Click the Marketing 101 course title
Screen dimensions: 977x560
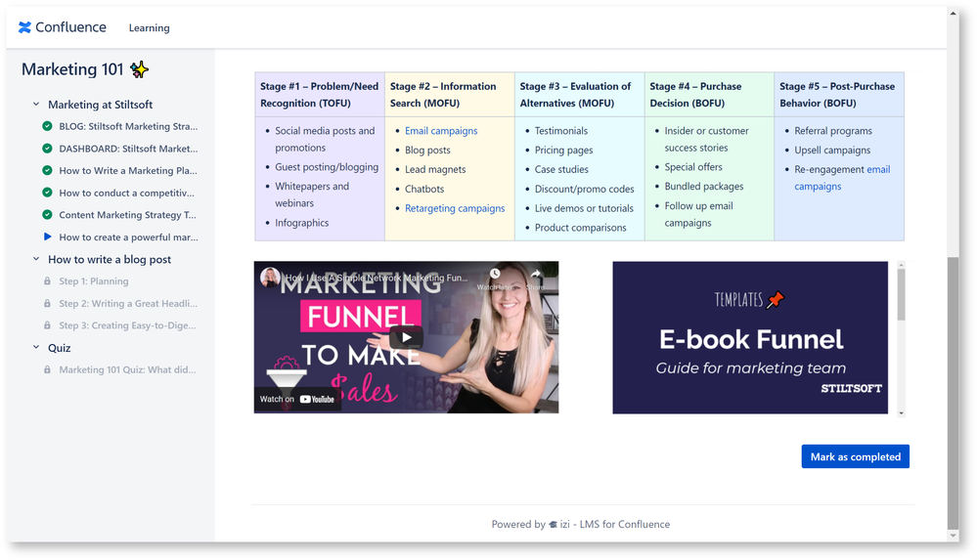click(72, 69)
